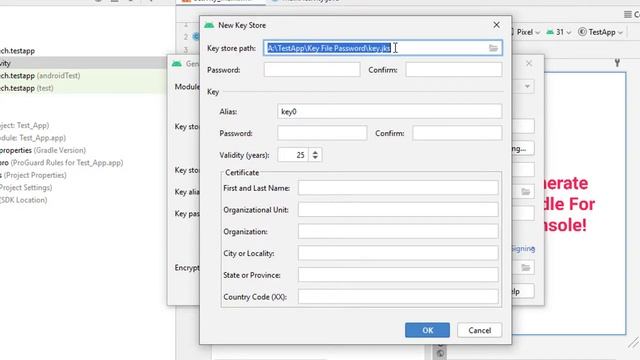
Task: Confirm with the OK button
Action: pos(427,330)
